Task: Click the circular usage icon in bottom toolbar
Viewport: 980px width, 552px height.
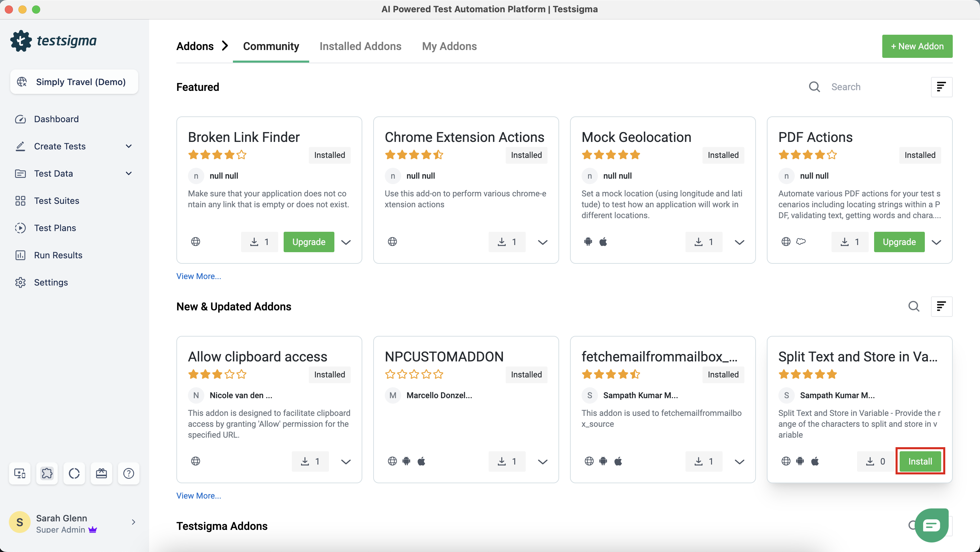Action: point(74,473)
